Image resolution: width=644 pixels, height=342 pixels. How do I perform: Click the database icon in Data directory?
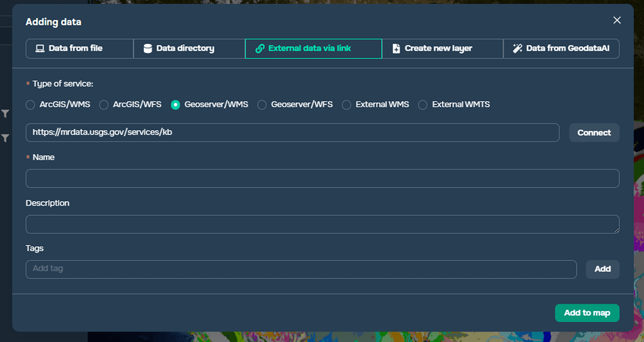pyautogui.click(x=147, y=48)
